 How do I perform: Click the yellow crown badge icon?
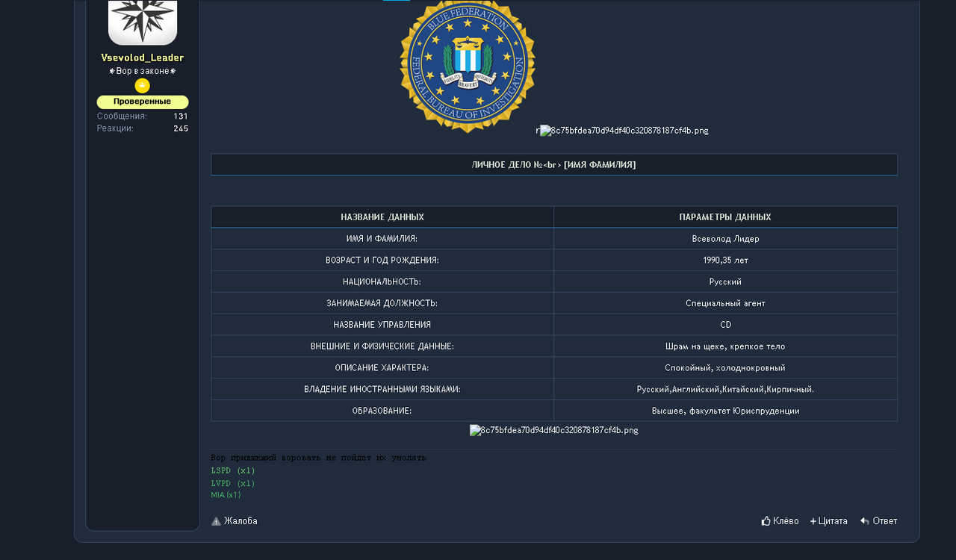[142, 86]
